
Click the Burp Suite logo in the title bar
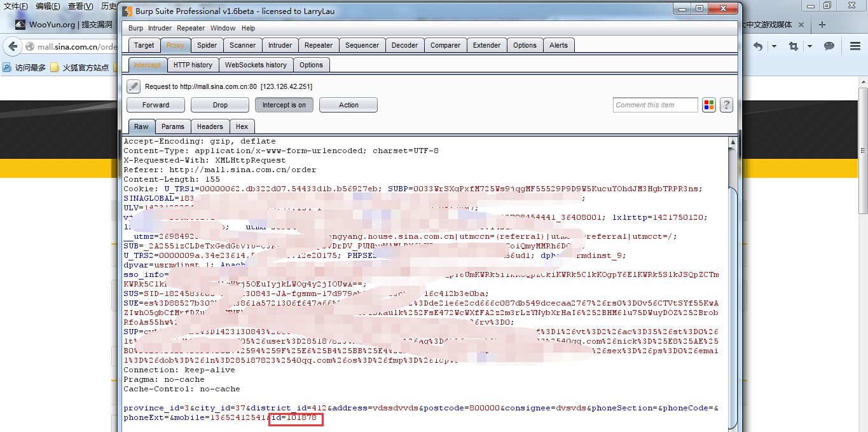click(127, 11)
